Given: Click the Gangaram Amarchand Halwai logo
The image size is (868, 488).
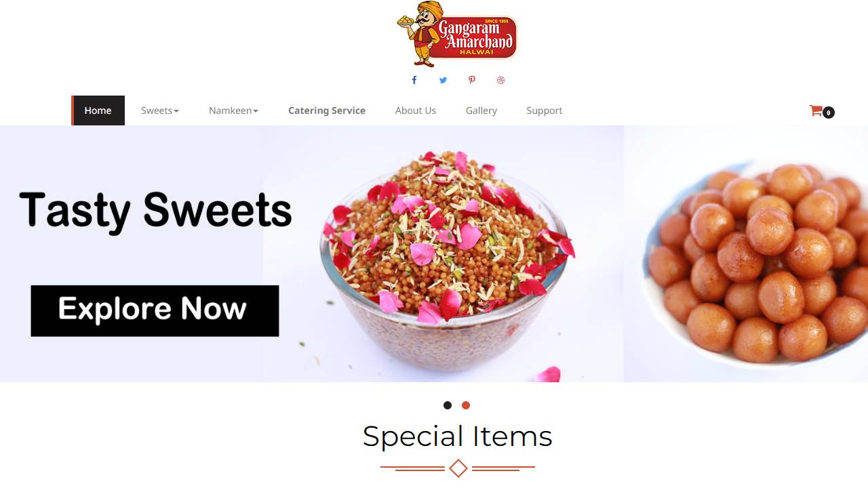Looking at the screenshot, I should coord(457,34).
